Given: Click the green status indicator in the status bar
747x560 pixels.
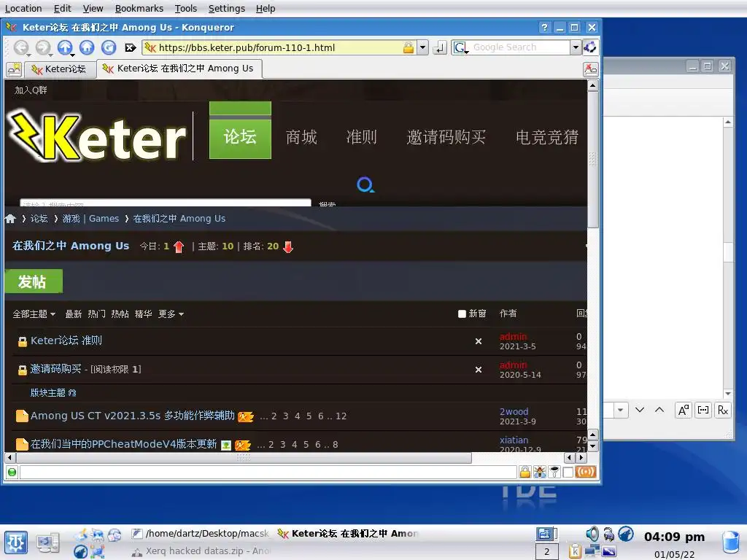Looking at the screenshot, I should 12,472.
